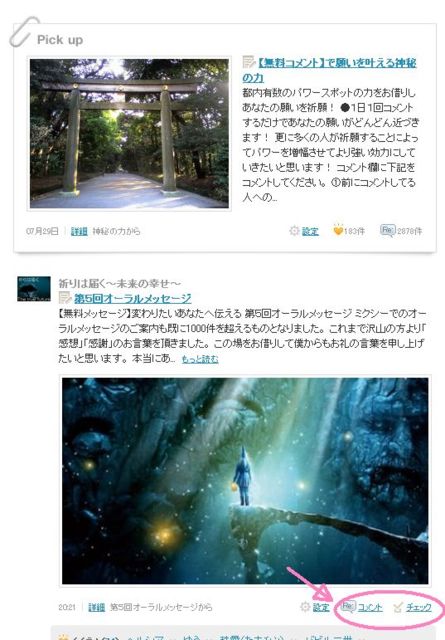Click the checkmark icon beside チェック

398,607
